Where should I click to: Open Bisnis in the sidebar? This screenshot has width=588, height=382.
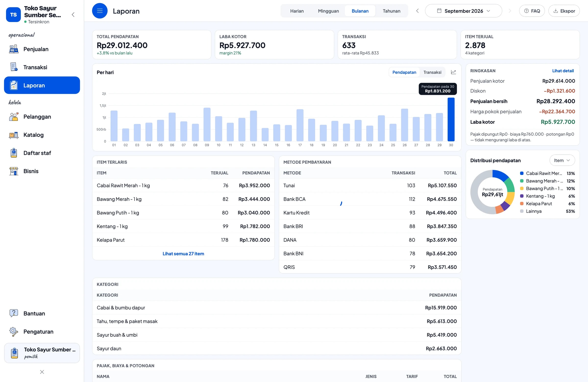click(42, 171)
